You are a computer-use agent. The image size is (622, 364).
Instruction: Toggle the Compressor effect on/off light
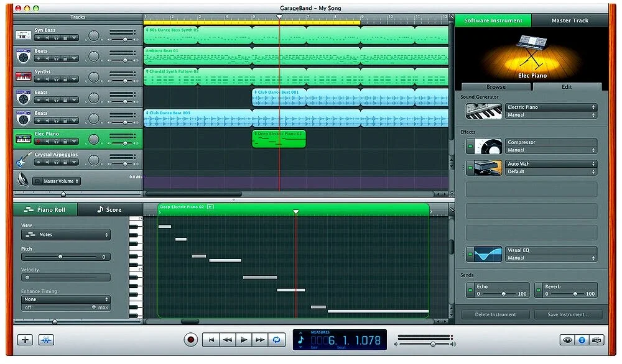[x=470, y=147]
